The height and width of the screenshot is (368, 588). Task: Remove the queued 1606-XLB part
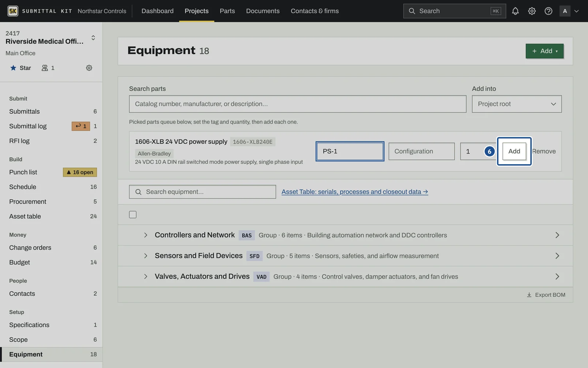[x=544, y=151]
